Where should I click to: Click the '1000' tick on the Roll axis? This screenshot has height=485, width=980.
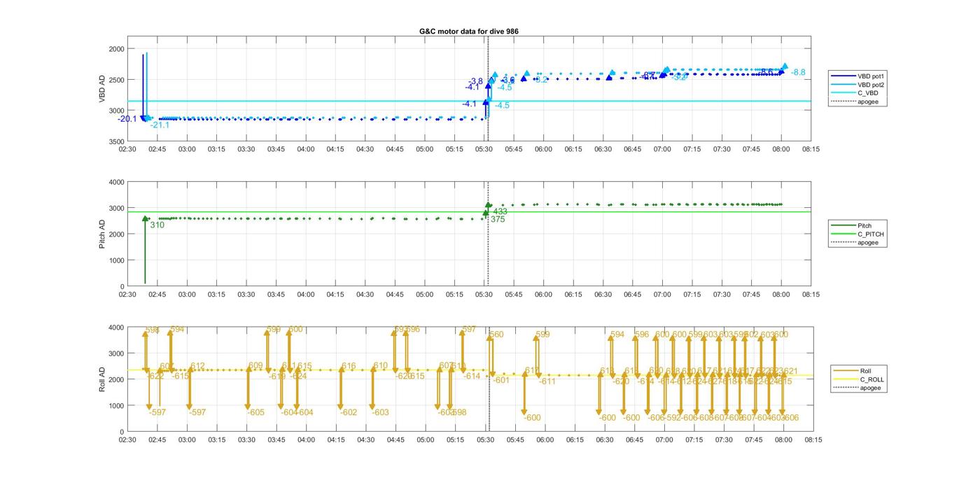(115, 406)
